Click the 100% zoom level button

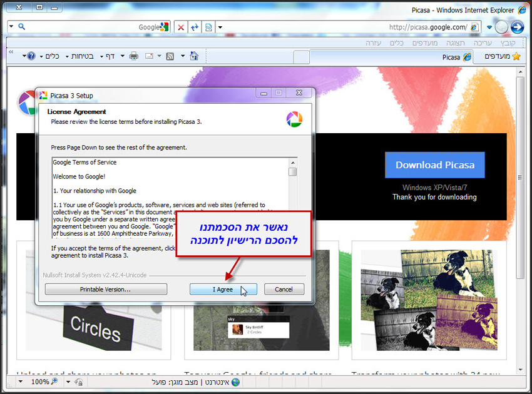[44, 381]
